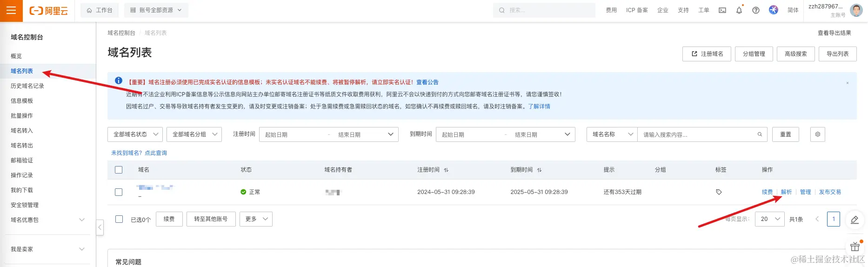The width and height of the screenshot is (868, 267).
Task: Go to previous page arrow
Action: [817, 219]
